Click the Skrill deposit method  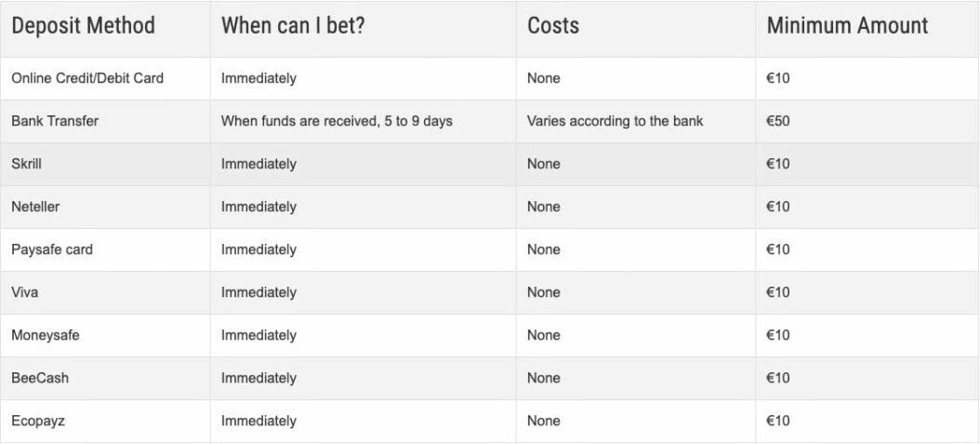27,164
